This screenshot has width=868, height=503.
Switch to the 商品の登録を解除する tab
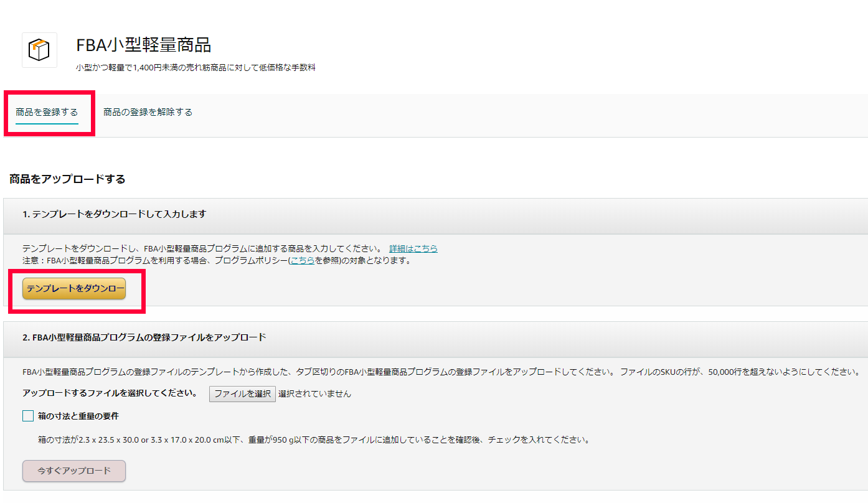pyautogui.click(x=148, y=113)
